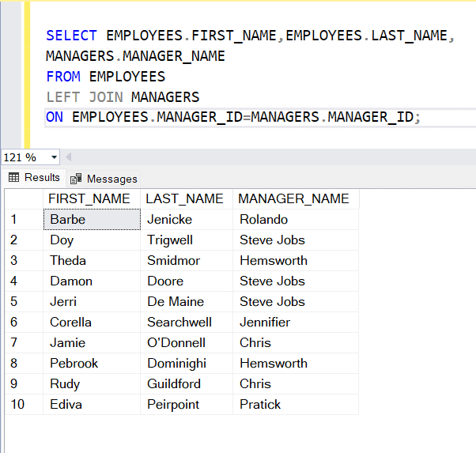Select Hemsworth in row 8
The height and width of the screenshot is (453, 476).
[296, 364]
